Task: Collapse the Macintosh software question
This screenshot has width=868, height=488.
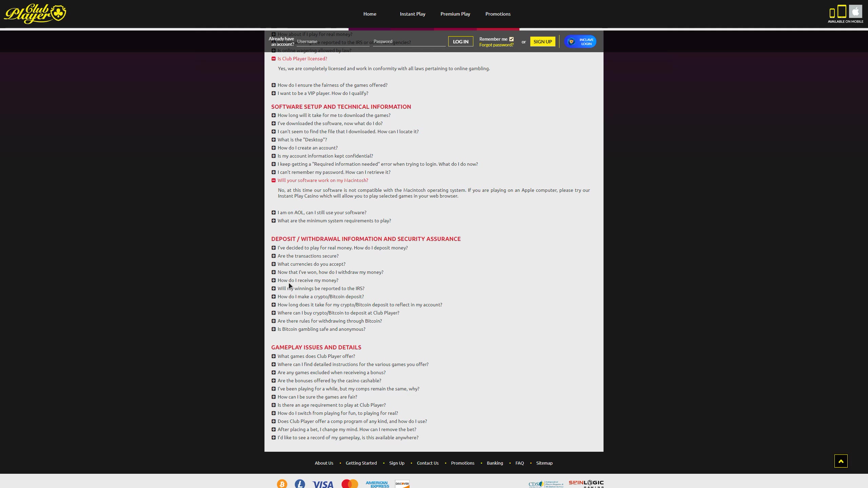Action: click(x=322, y=180)
